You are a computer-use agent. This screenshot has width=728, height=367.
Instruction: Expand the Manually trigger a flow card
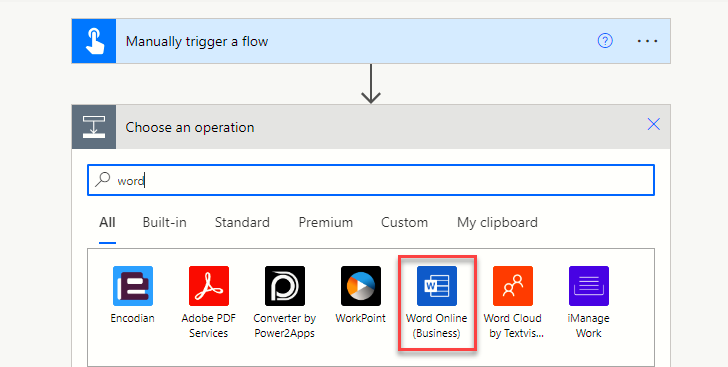371,41
